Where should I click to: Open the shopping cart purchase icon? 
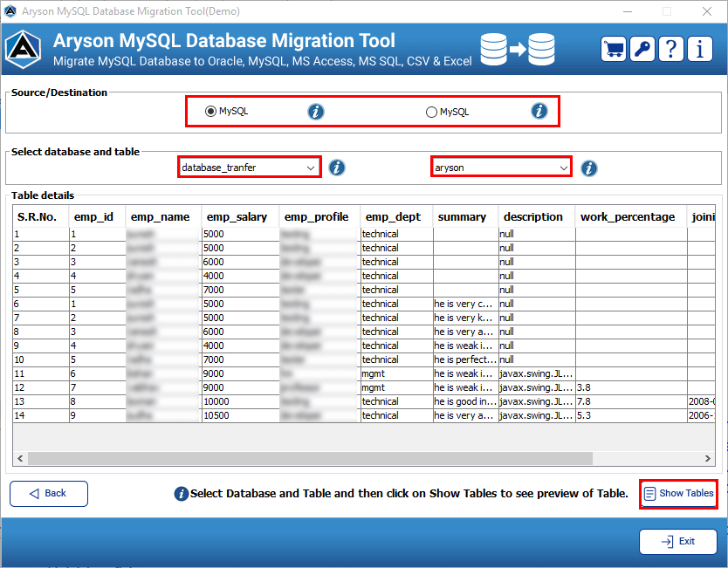614,49
